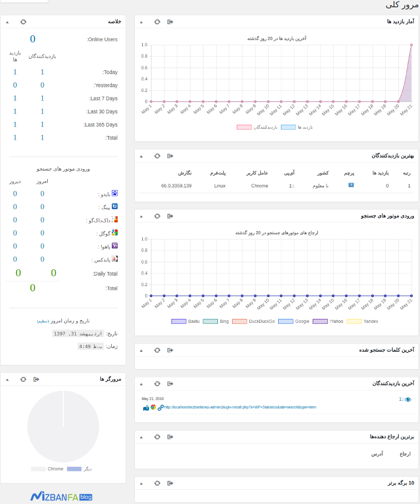Screen dimensions: 420x504
Task: Refresh the بهترین بازدیدکنندگان panel
Action: point(157,156)
